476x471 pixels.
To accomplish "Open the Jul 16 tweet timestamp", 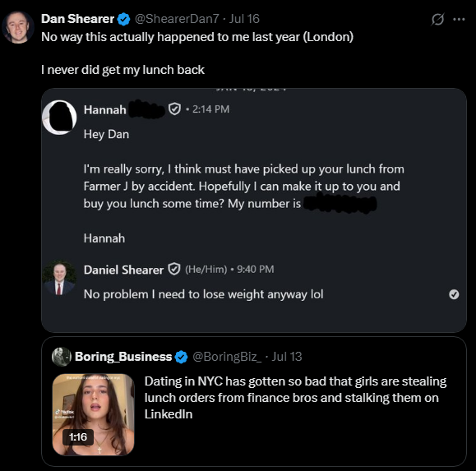I will 244,19.
